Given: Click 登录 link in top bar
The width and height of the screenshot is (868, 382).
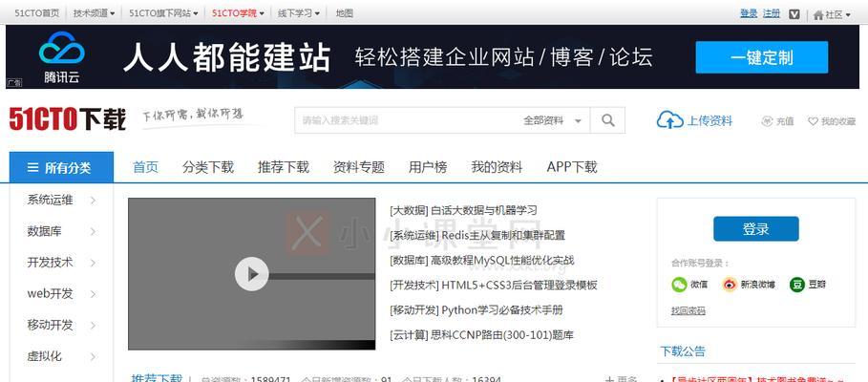Looking at the screenshot, I should 749,13.
